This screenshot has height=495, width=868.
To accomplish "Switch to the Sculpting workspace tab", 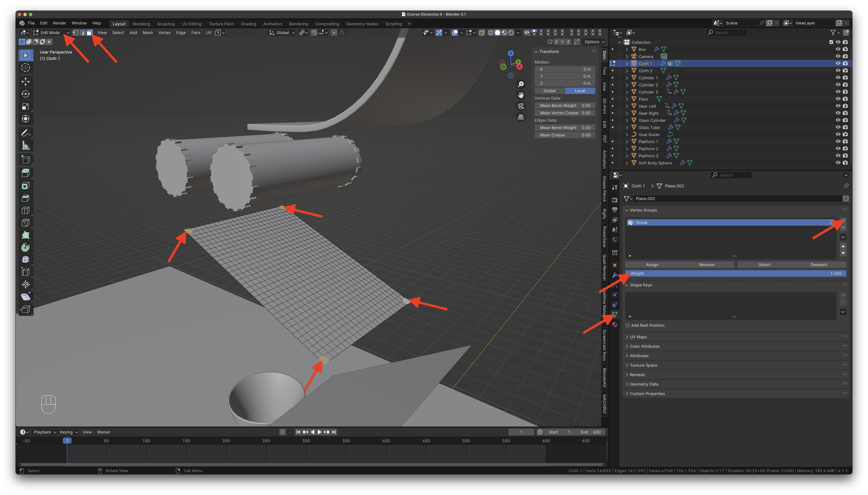I will 166,24.
